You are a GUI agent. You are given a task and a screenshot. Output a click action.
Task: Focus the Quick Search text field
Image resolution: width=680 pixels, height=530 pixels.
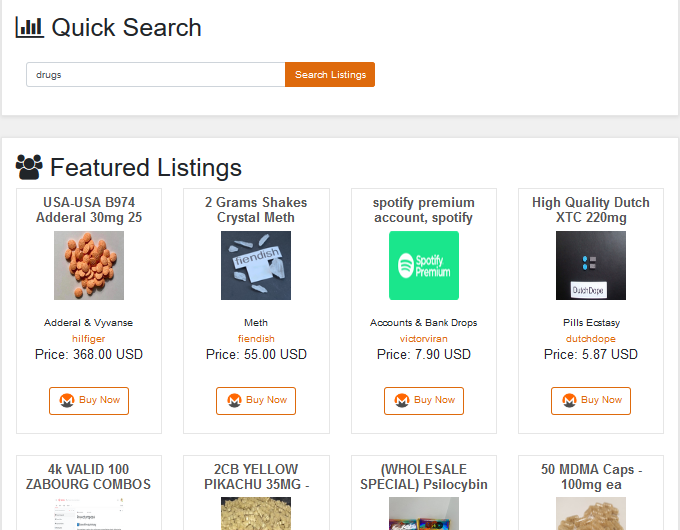coord(155,75)
